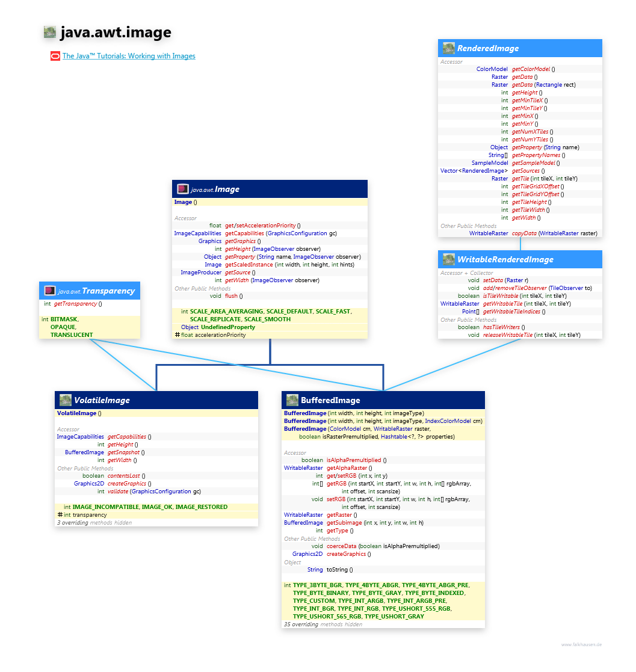Click IMAGE_INCOMPATIBLE constant
Viewport: 636px width, 672px height.
(x=106, y=507)
